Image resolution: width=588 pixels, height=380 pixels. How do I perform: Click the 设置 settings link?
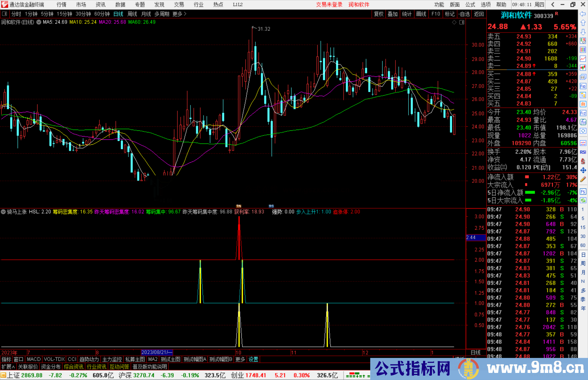click(253, 359)
